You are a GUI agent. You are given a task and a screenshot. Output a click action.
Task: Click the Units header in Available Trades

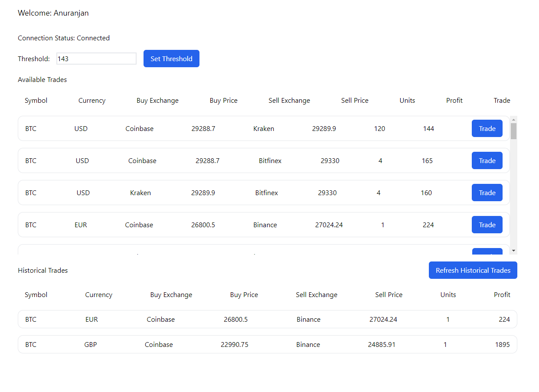407,101
